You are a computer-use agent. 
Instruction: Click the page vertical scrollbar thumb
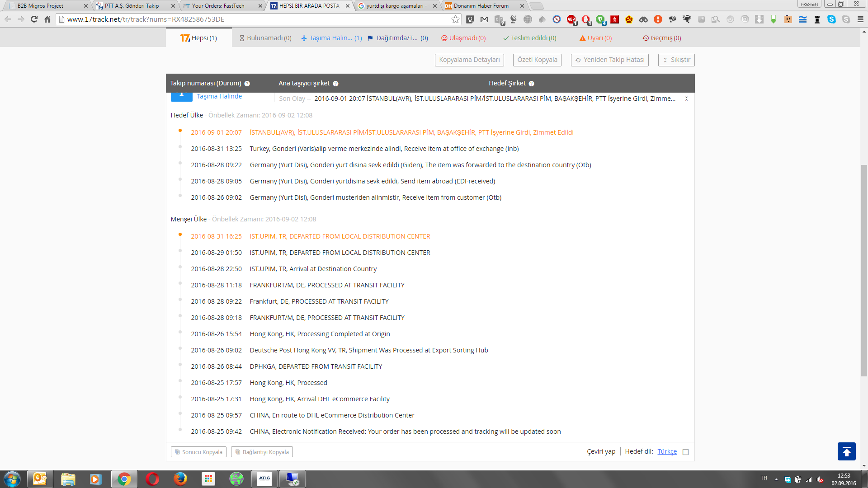pos(864,270)
